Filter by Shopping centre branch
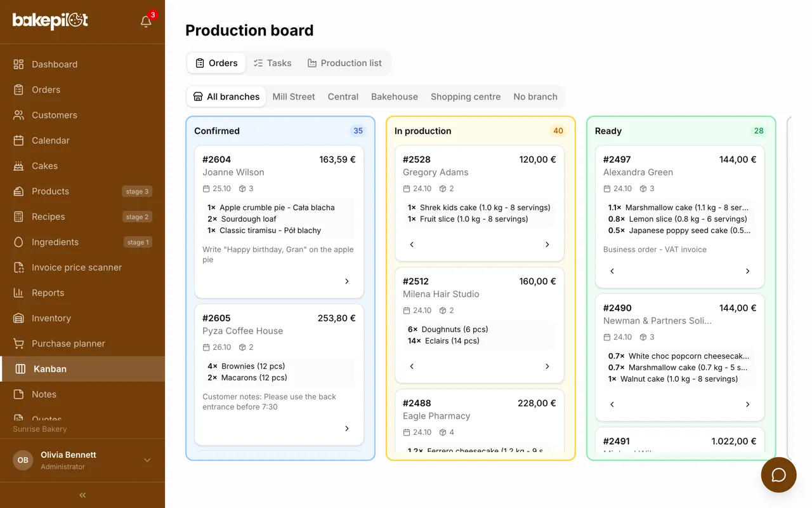Image resolution: width=812 pixels, height=508 pixels. coord(466,97)
